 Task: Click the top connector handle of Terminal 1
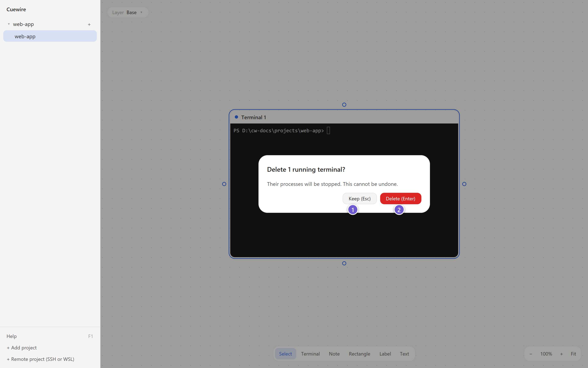[344, 105]
